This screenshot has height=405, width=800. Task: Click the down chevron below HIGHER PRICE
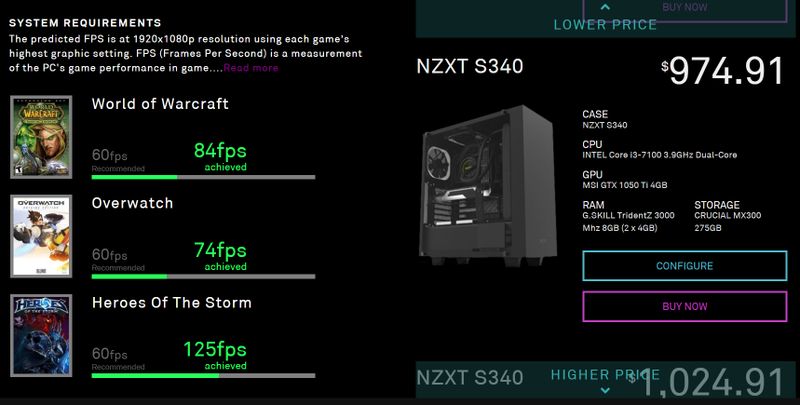click(x=605, y=391)
